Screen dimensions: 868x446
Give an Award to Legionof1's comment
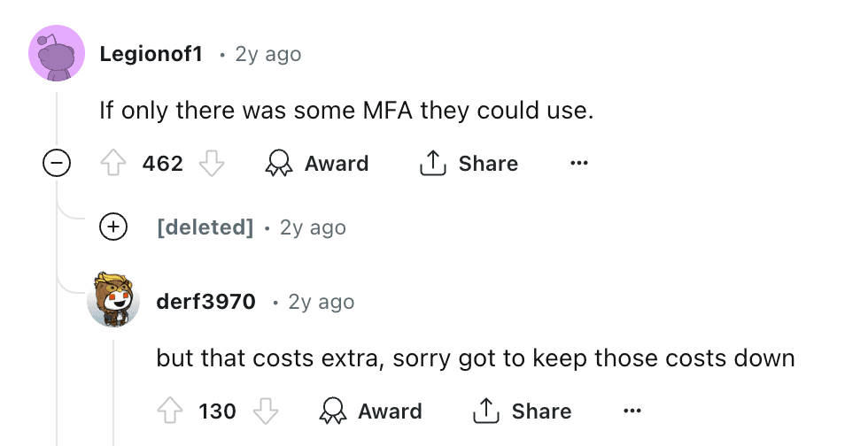[x=317, y=164]
